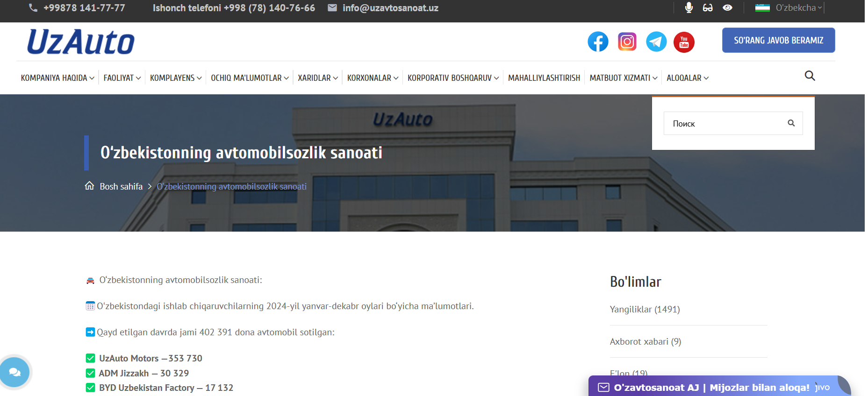Click the UzAuto logo
The image size is (868, 396).
click(81, 42)
